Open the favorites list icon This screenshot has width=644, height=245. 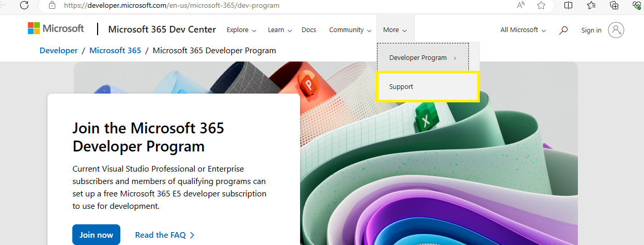(x=591, y=5)
